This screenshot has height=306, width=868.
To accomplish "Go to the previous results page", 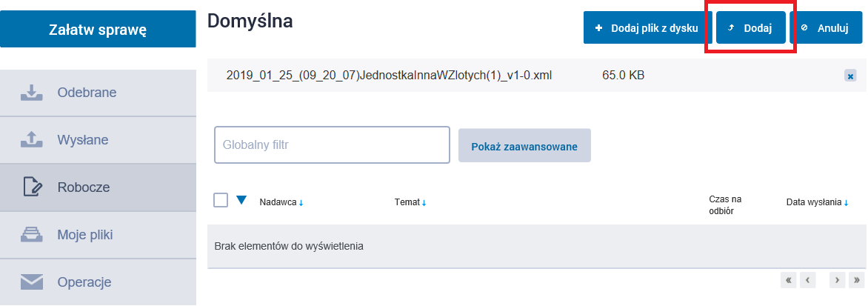I will tap(807, 280).
